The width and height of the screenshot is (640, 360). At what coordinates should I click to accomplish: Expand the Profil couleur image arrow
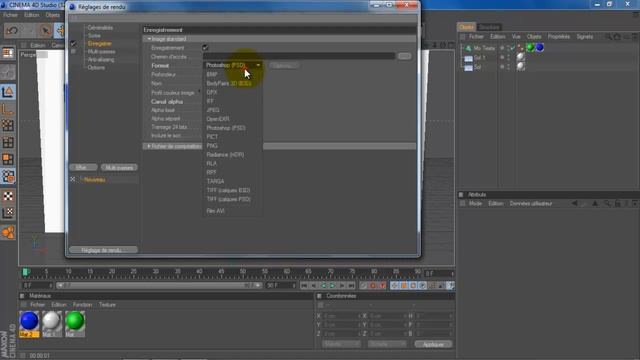(200, 92)
